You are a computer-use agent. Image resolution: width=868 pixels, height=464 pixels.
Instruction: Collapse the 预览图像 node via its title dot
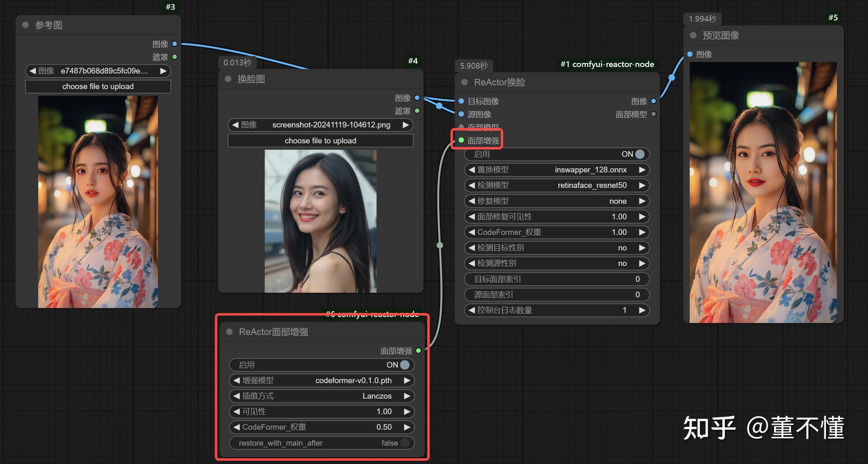pyautogui.click(x=693, y=36)
